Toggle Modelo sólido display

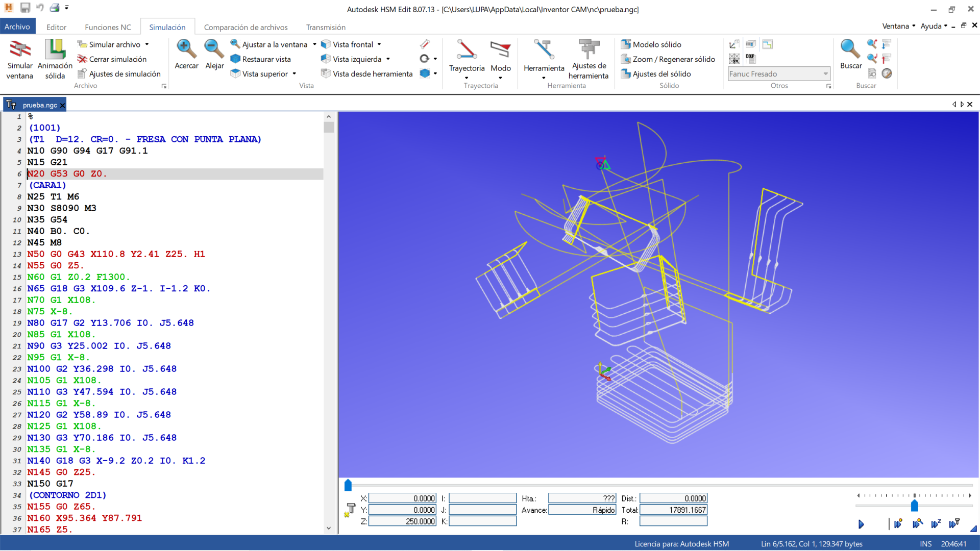[x=651, y=44]
